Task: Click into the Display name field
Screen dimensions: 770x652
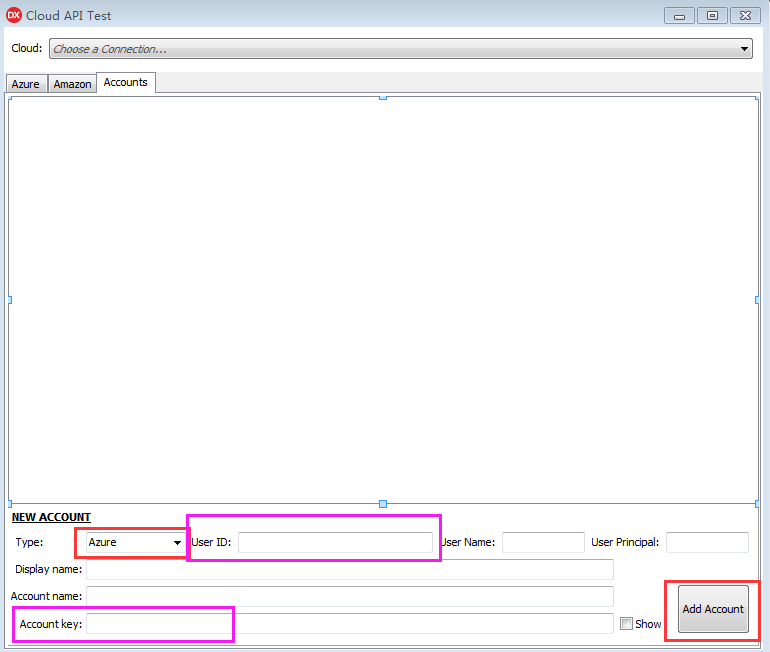Action: pos(350,570)
